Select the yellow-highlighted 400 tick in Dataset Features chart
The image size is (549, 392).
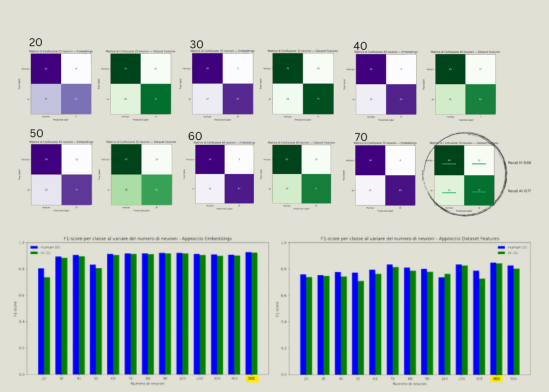pos(496,379)
